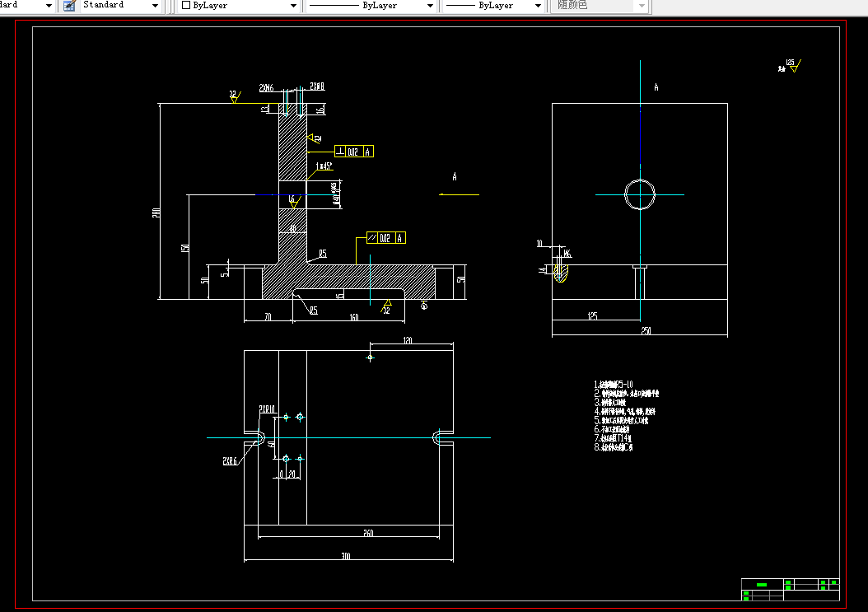Select the 14 dimension beside yellow hatch
Image resolution: width=868 pixels, height=612 pixels.
click(542, 269)
